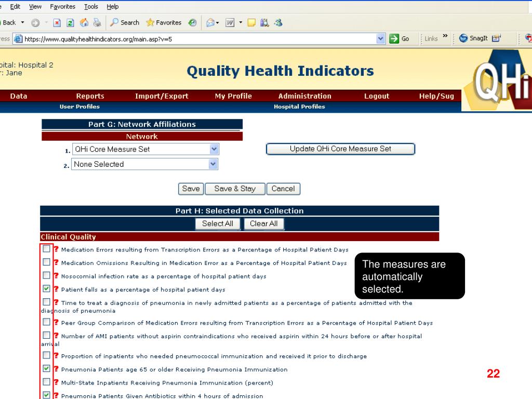Go to My Profile
This screenshot has width=532, height=399.
click(x=233, y=96)
